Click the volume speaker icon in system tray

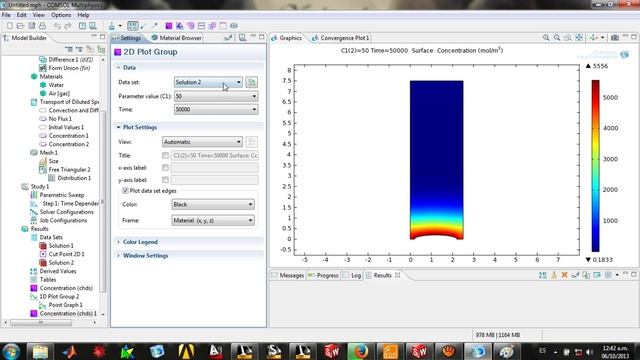[589, 352]
